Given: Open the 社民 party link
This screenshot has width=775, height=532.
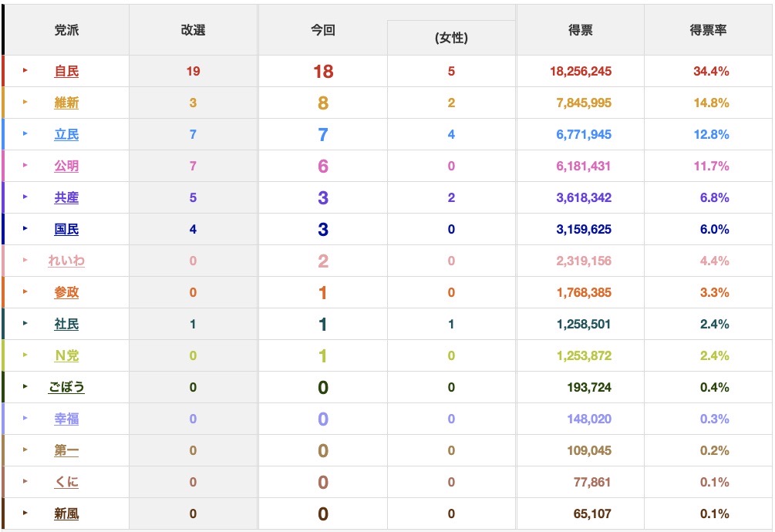Looking at the screenshot, I should pyautogui.click(x=66, y=325).
